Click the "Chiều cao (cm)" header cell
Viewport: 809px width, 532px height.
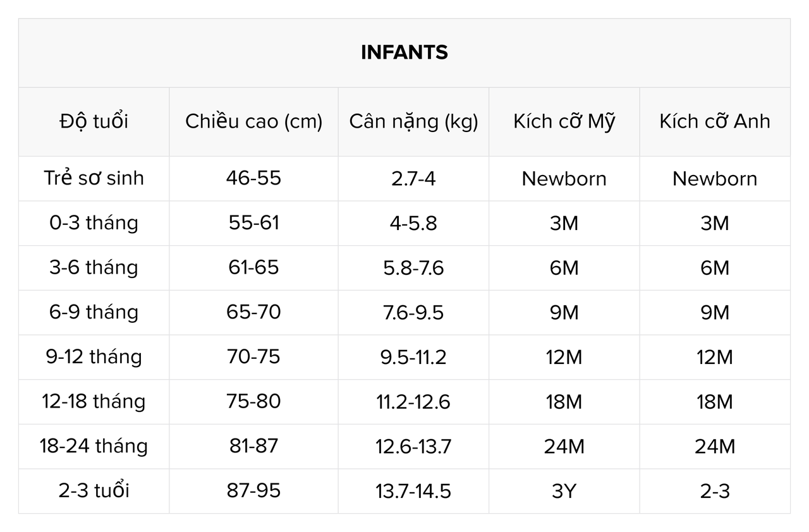pyautogui.click(x=253, y=121)
